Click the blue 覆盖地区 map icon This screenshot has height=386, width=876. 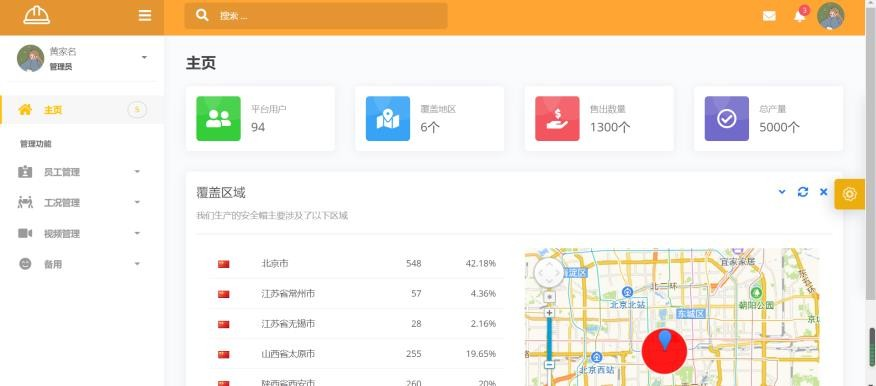coord(388,118)
